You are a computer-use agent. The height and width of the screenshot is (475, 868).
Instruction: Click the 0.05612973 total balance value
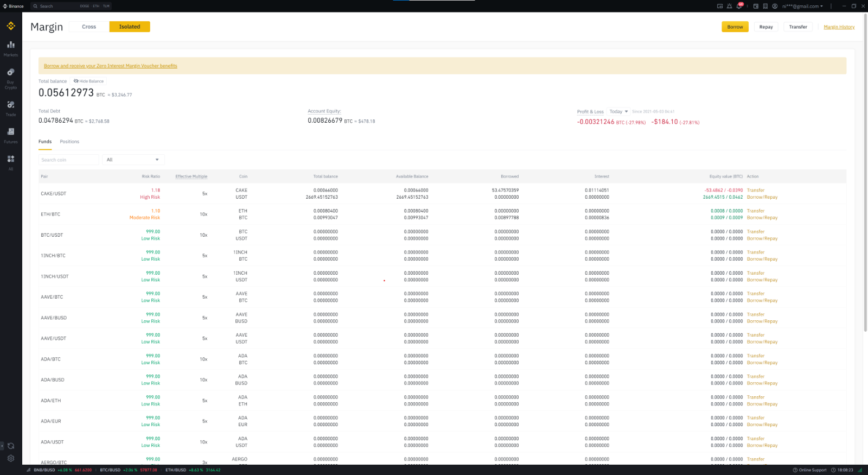(x=66, y=93)
